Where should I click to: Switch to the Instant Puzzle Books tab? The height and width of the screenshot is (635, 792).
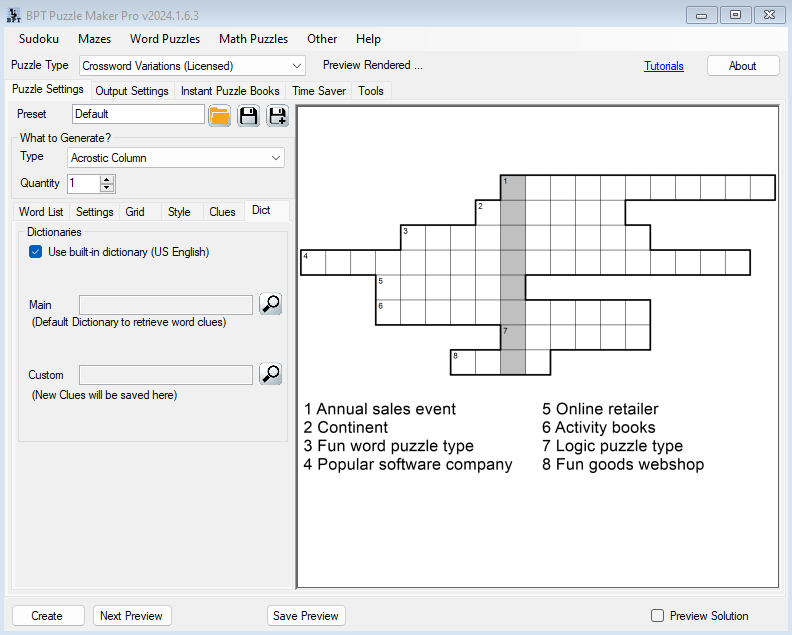tap(230, 91)
